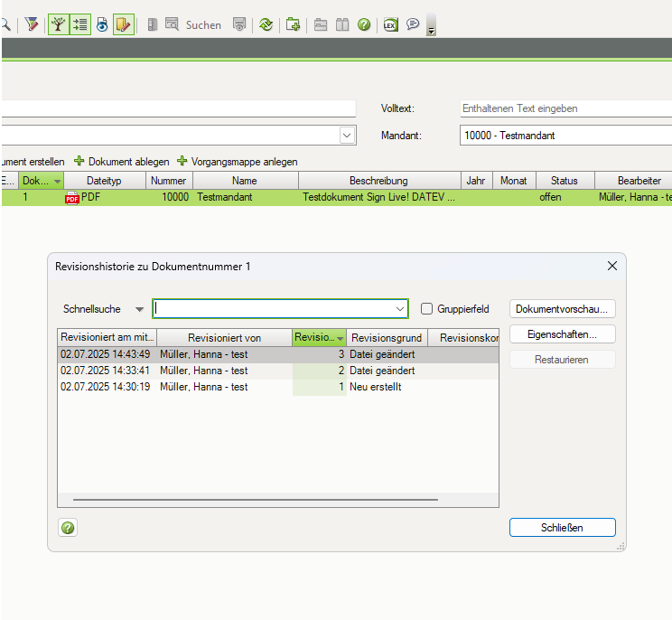The height and width of the screenshot is (620, 672).
Task: Sort by Revisioniert von column header
Action: [x=224, y=337]
